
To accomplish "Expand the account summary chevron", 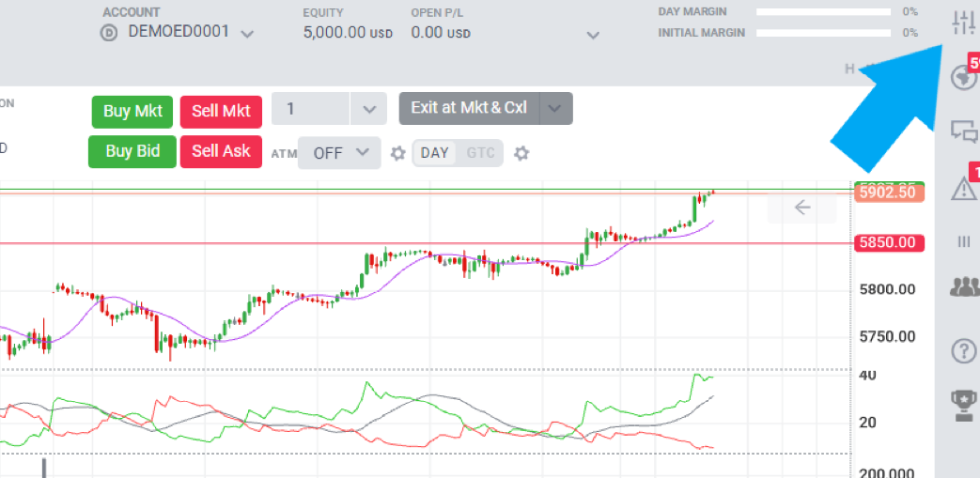I will 593,36.
